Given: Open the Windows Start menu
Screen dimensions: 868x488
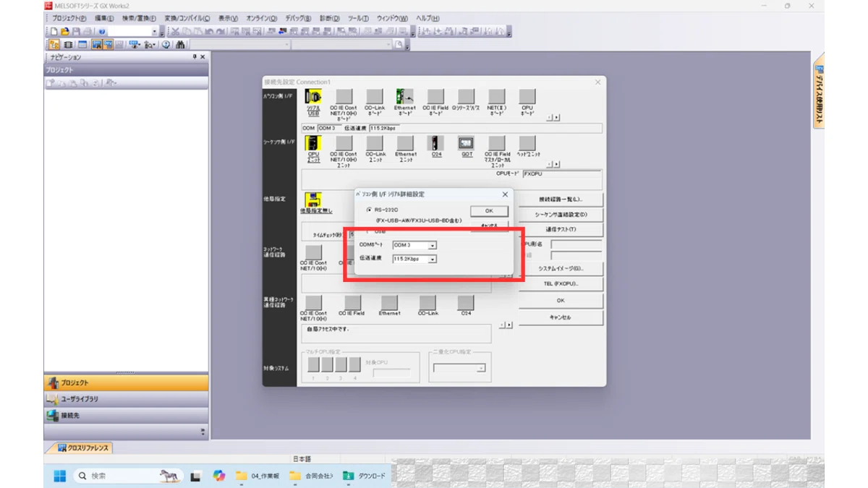Looking at the screenshot, I should (x=59, y=476).
